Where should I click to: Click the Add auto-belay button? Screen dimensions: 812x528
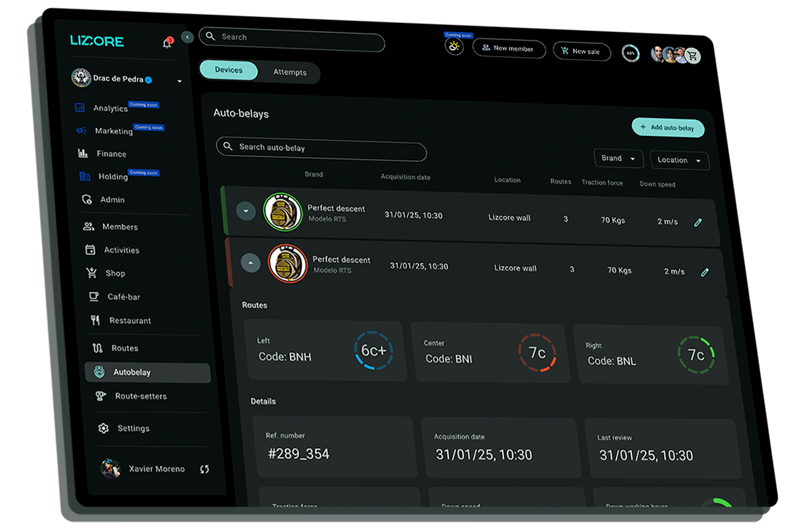point(667,127)
